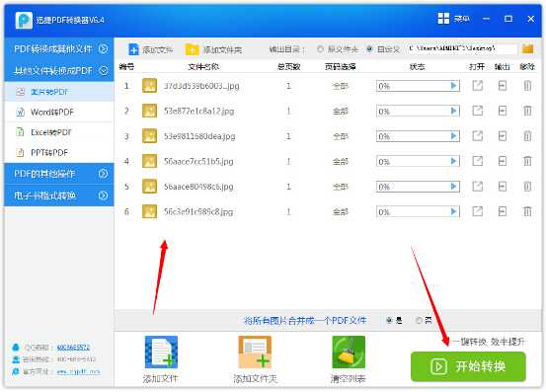Click the open icon for 56c3e91c989c8.jpg
The image size is (546, 392).
[478, 211]
